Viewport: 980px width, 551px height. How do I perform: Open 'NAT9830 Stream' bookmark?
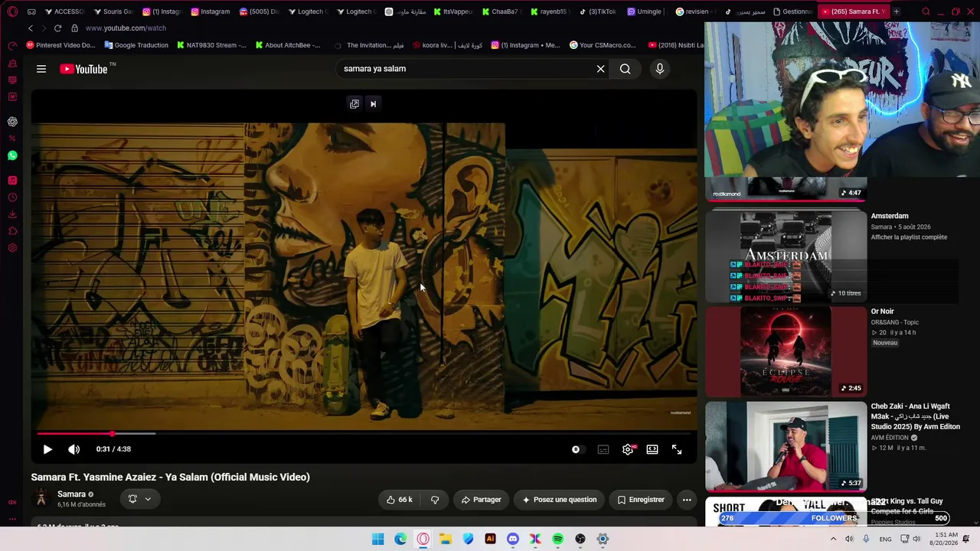pyautogui.click(x=211, y=45)
